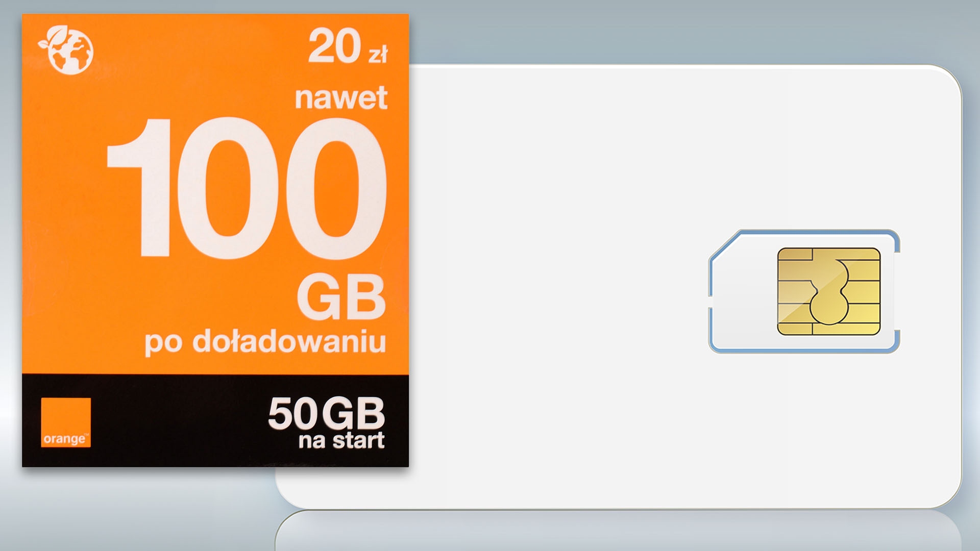Click the empty black band beside logo
The height and width of the screenshot is (551, 980).
click(179, 421)
